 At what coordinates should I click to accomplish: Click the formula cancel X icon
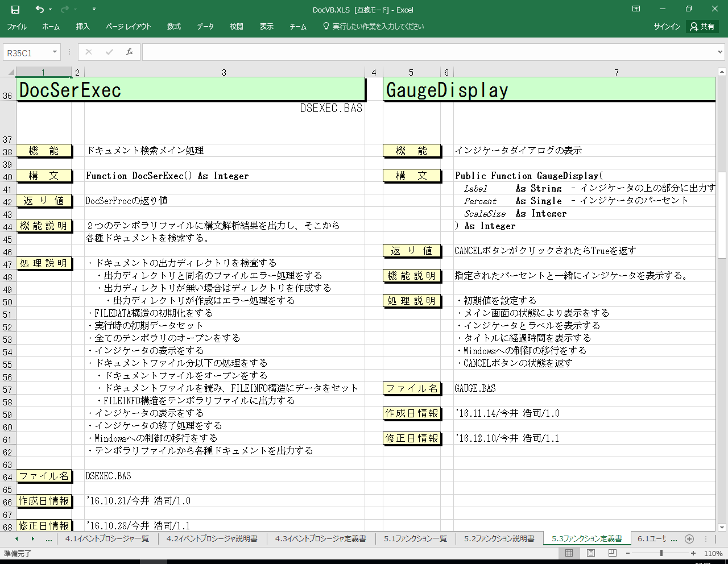tap(88, 52)
